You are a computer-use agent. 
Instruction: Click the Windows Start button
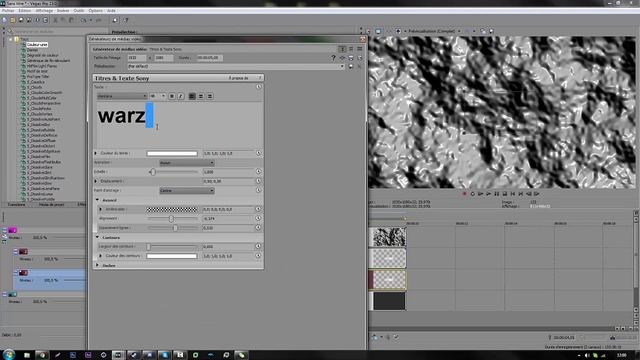[9, 355]
